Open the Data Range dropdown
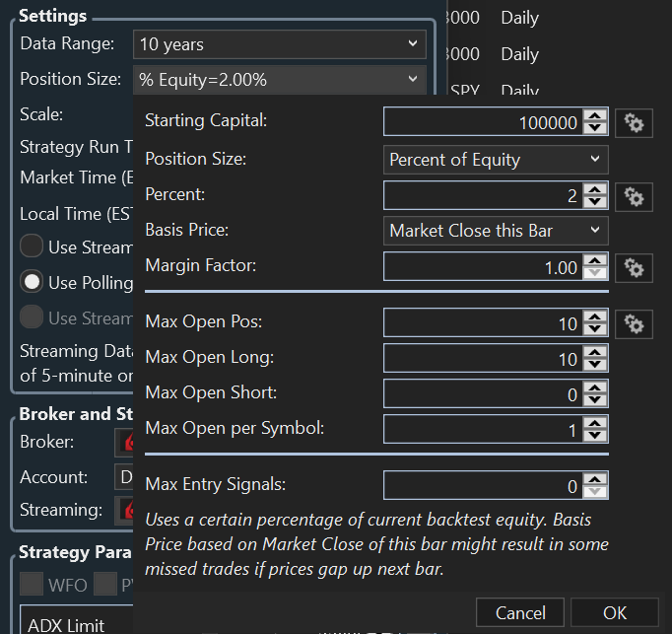672x634 pixels. pyautogui.click(x=279, y=44)
